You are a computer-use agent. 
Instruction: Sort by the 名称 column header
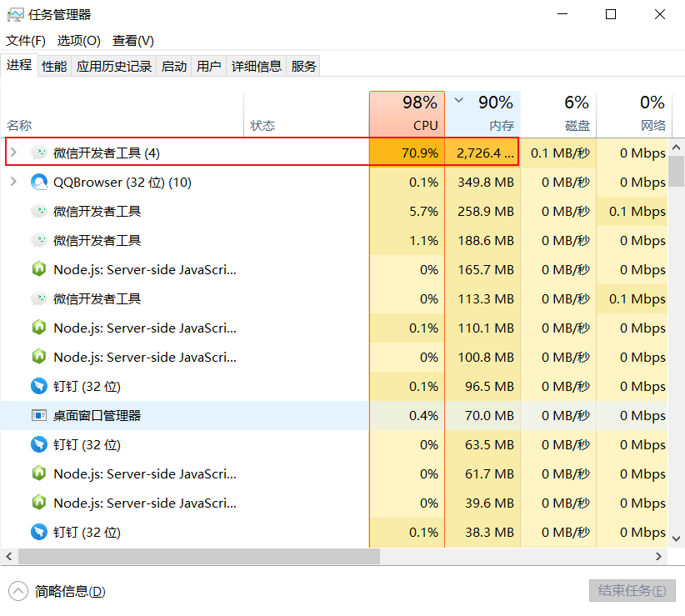pos(122,114)
